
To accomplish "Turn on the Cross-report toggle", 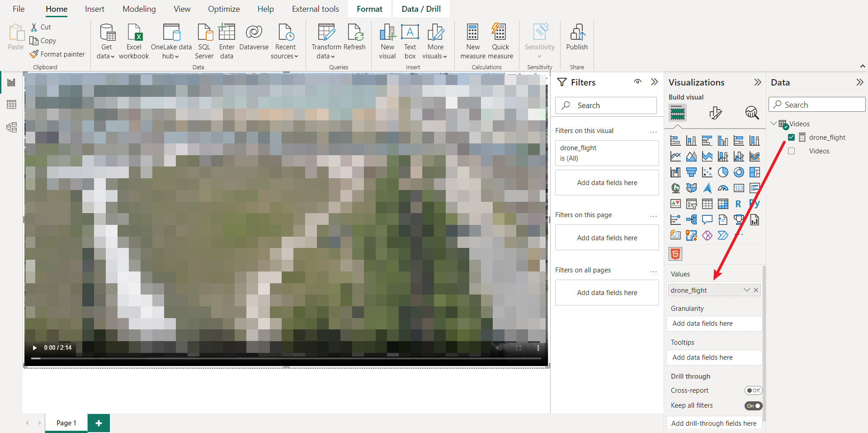I will (x=753, y=390).
